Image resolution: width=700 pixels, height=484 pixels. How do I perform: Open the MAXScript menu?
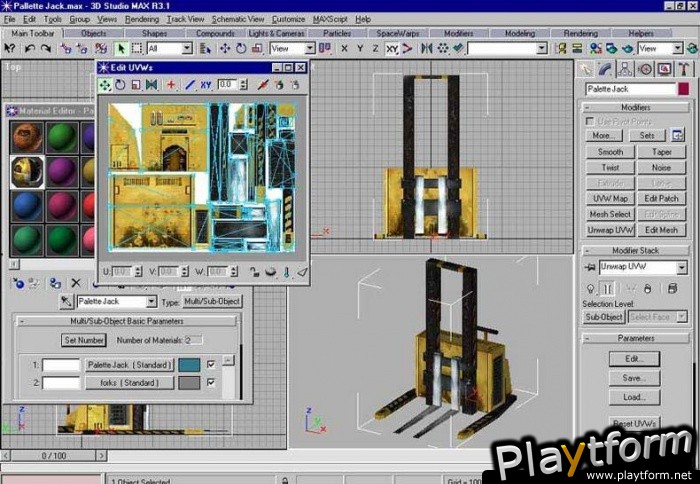pos(330,19)
